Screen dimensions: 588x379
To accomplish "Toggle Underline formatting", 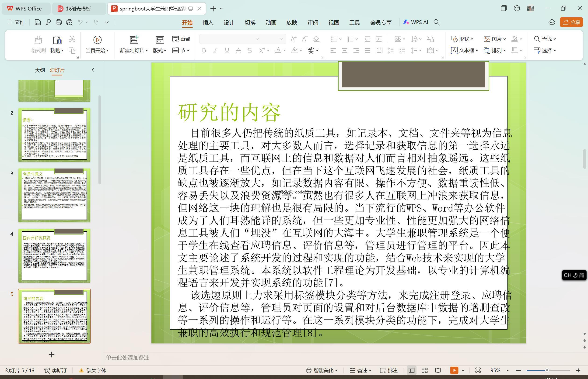I will [227, 50].
